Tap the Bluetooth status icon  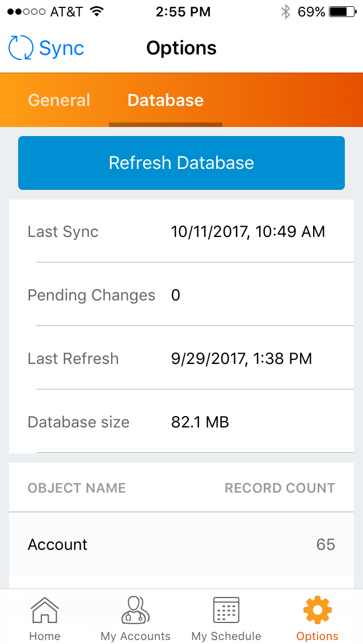click(x=286, y=12)
